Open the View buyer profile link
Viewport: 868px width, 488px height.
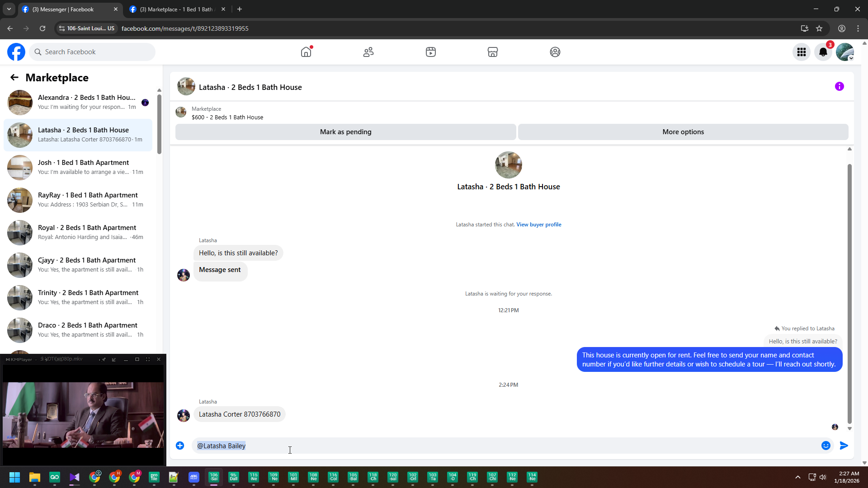click(x=538, y=225)
